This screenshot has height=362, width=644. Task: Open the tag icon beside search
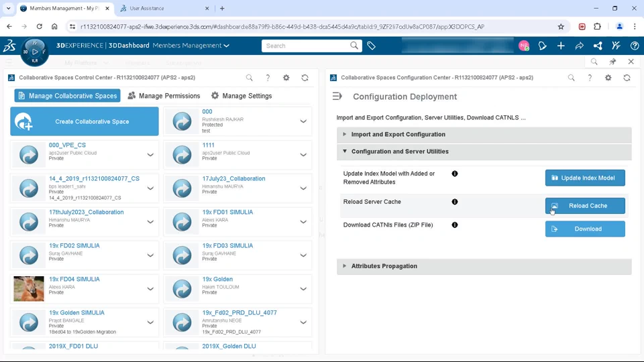click(371, 46)
